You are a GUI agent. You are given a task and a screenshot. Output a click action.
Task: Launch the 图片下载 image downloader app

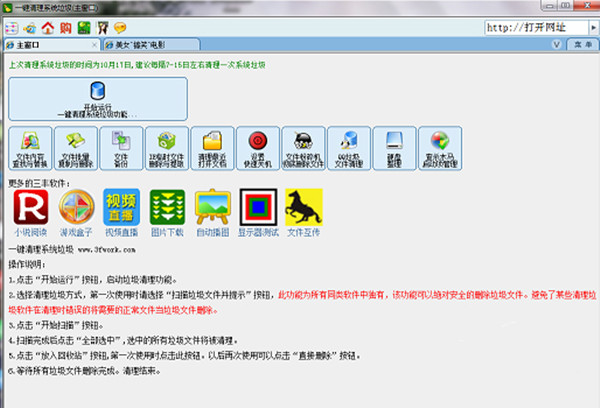(x=167, y=213)
